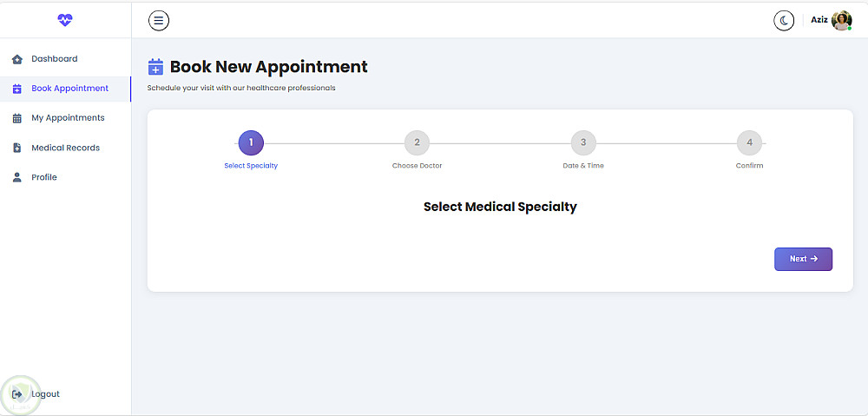This screenshot has width=868, height=416.
Task: Click the heartbeat logo icon
Action: (66, 19)
